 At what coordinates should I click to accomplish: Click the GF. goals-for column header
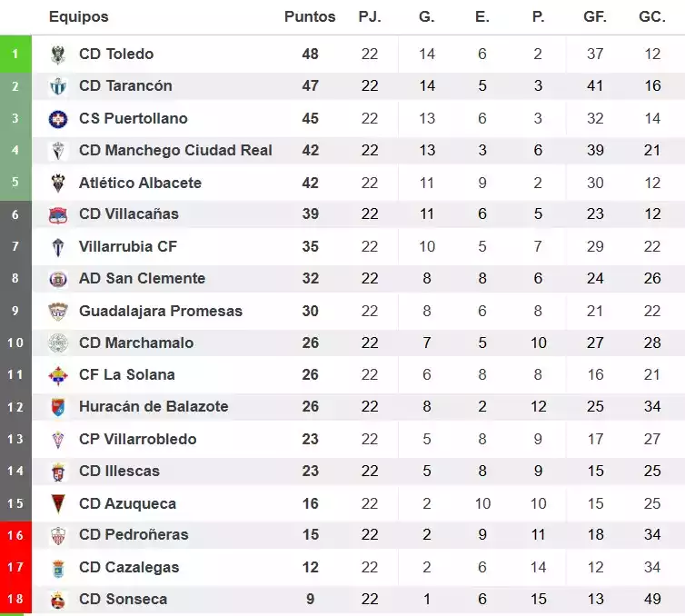point(595,16)
